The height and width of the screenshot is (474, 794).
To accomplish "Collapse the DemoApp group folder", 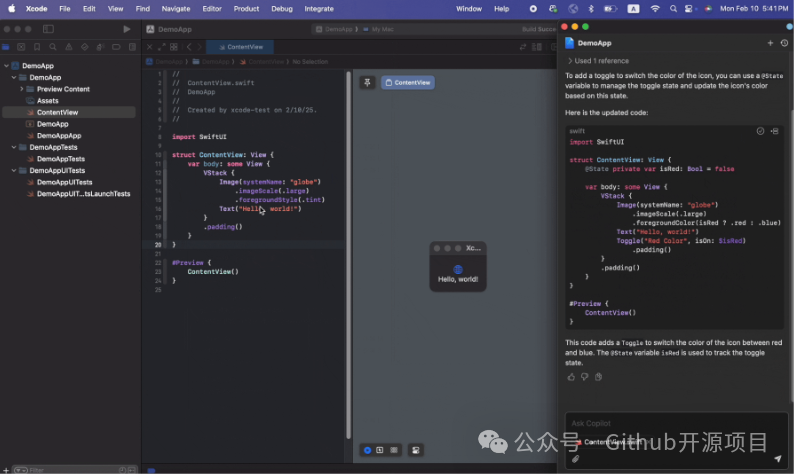I will 14,77.
